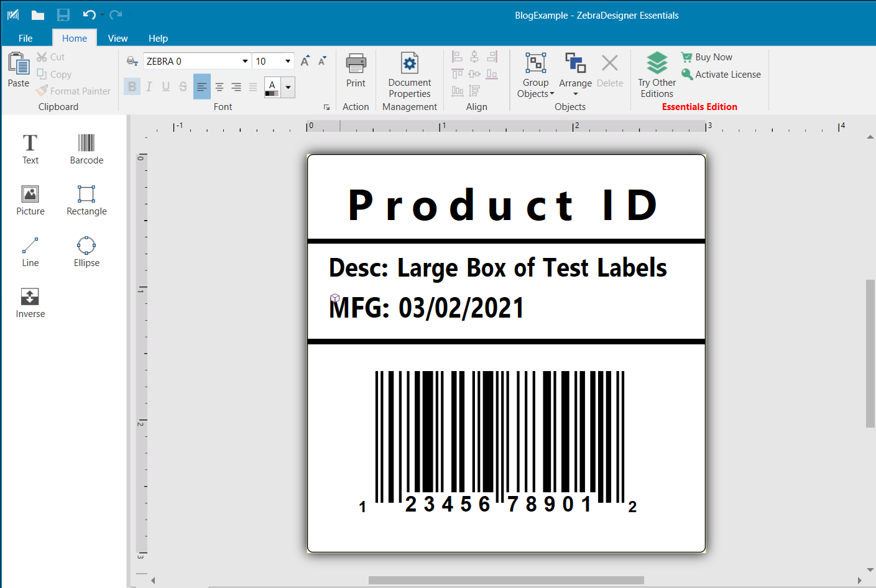
Task: Toggle Italic formatting
Action: (x=149, y=86)
